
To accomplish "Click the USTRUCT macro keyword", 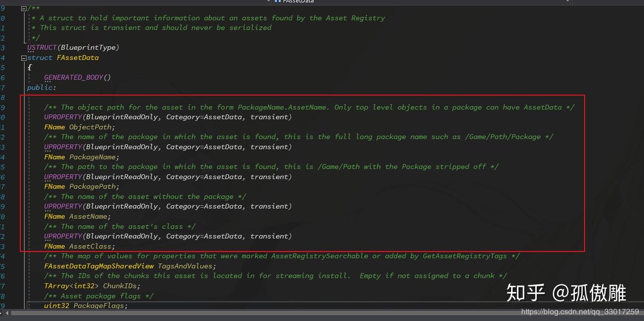I will (x=42, y=47).
